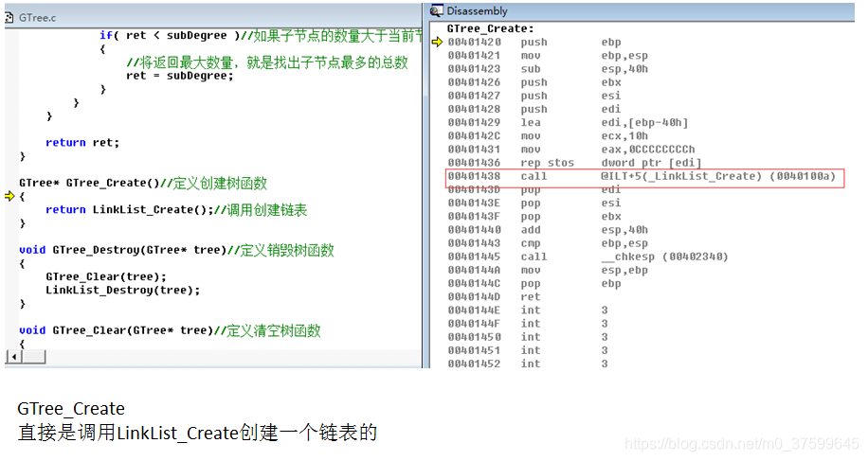Click the 'rep stos dword ptr [edi]' line

(x=574, y=163)
